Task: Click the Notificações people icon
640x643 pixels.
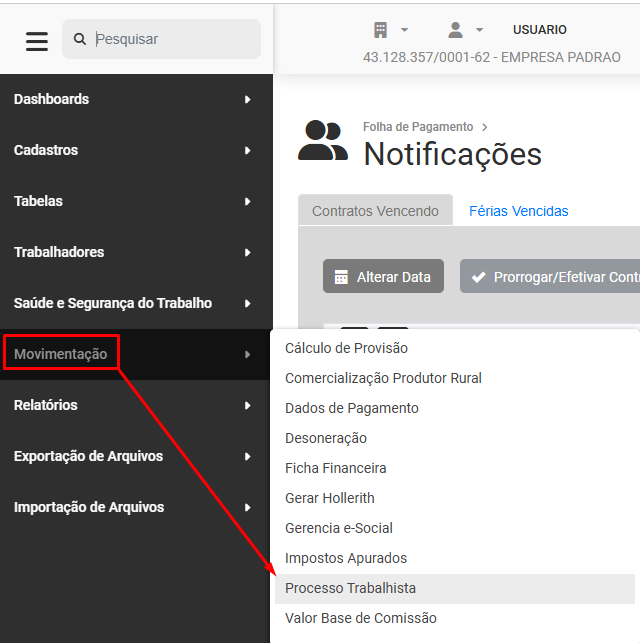Action: coord(323,141)
